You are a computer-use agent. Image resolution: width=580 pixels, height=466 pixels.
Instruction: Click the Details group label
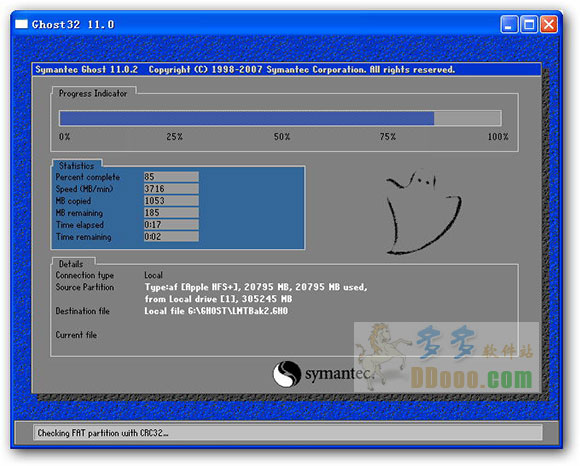coord(71,264)
